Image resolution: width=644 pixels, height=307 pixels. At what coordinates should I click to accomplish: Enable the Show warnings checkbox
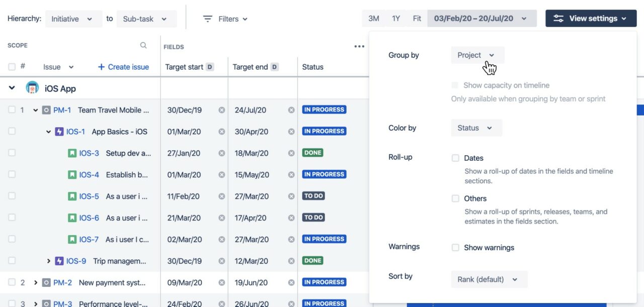click(455, 247)
